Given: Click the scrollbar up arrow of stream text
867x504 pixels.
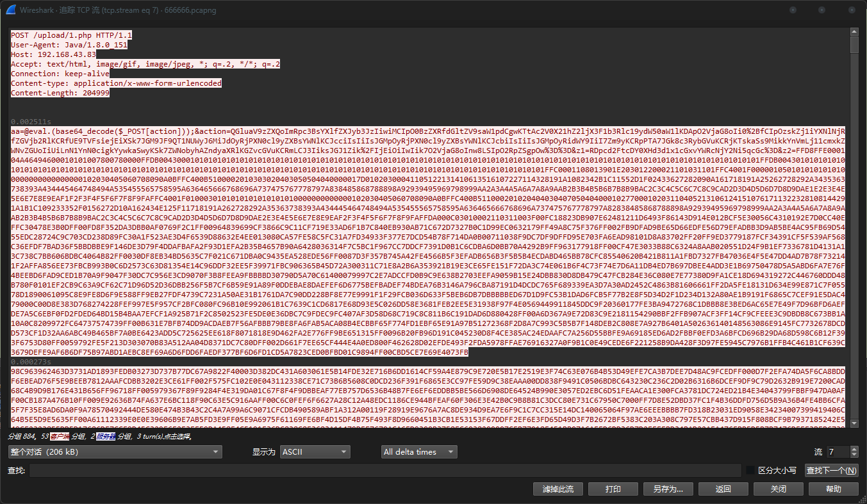Looking at the screenshot, I should coord(854,32).
